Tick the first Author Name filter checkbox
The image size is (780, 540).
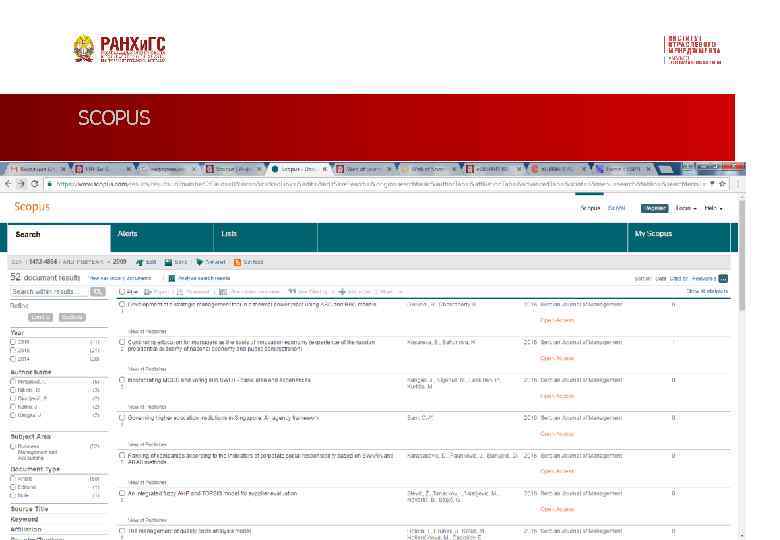13,382
